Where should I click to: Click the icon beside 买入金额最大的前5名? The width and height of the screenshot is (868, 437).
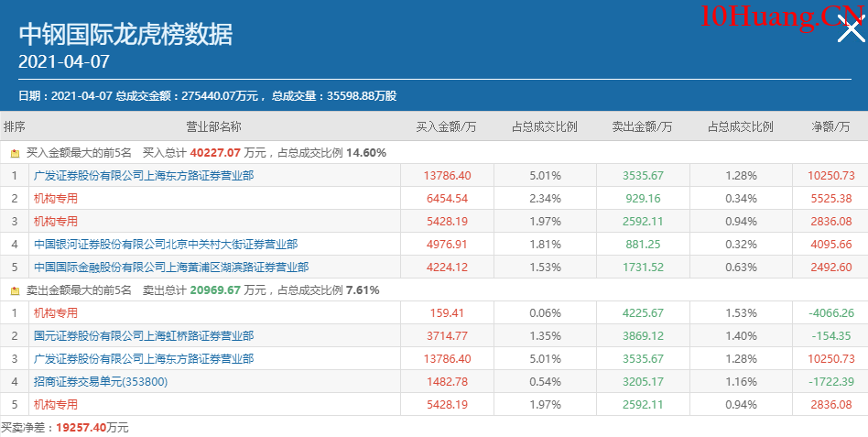[x=16, y=153]
